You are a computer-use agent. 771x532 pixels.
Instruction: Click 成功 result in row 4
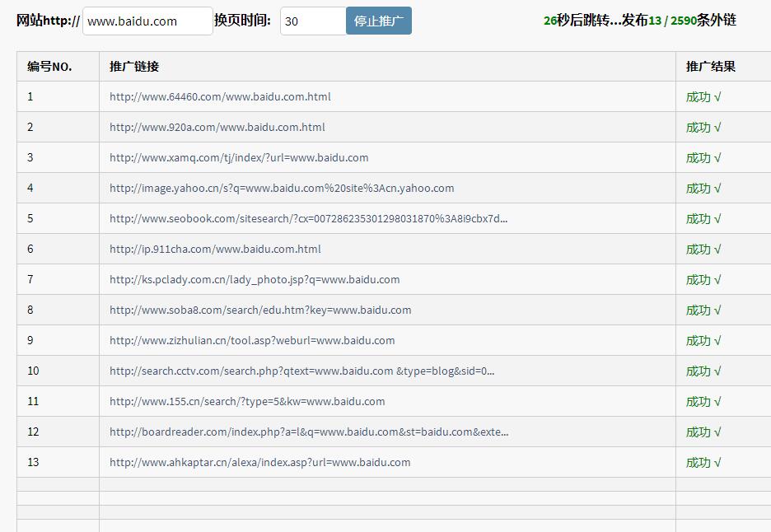[703, 189]
